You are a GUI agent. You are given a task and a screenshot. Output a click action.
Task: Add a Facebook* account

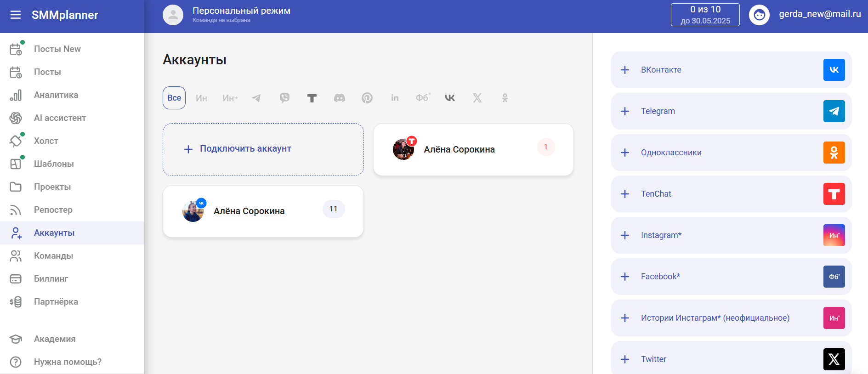731,277
